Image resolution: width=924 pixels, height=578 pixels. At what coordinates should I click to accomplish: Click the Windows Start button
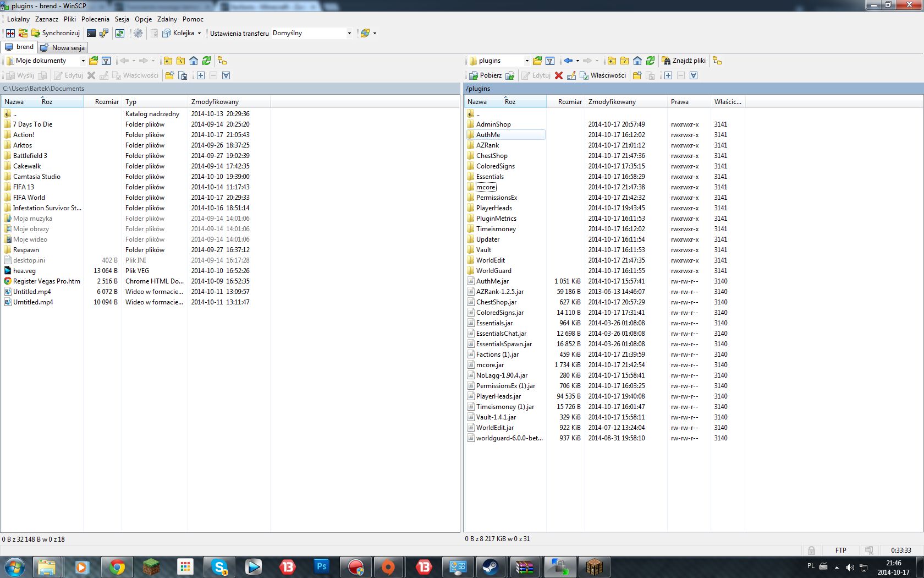coord(15,567)
